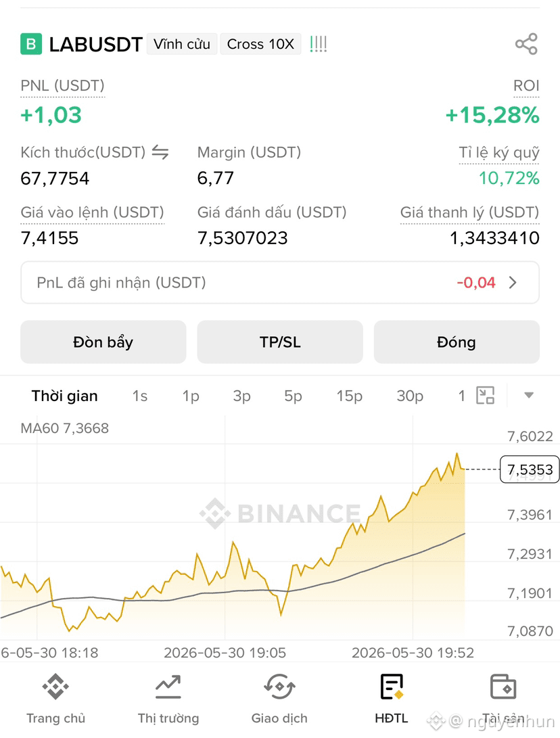Tap the green B buy-side badge

click(x=31, y=44)
